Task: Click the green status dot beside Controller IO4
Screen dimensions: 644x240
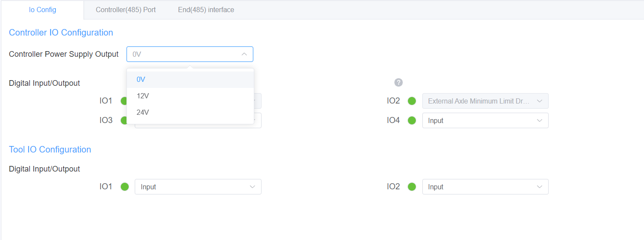Action: (412, 120)
